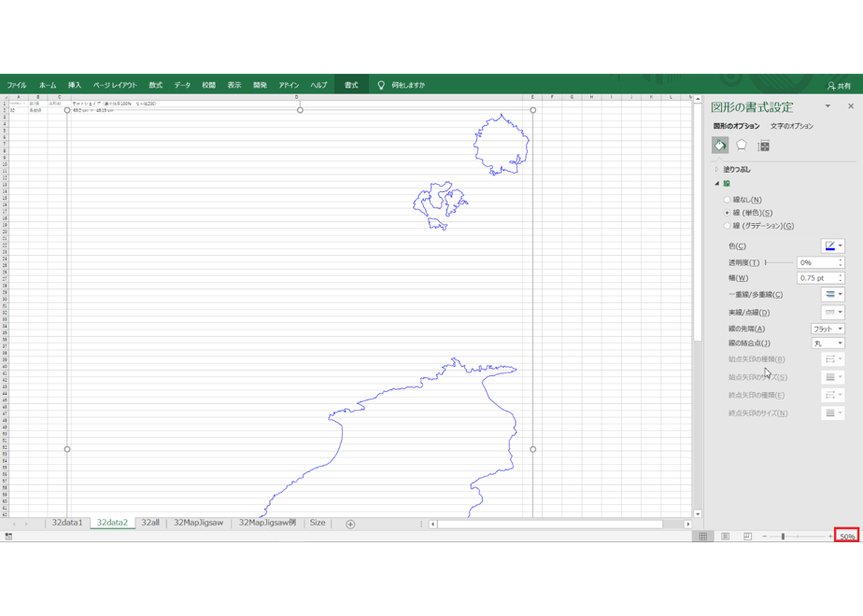Click the 透明度 0% value field
The height and width of the screenshot is (616, 863).
tap(816, 263)
